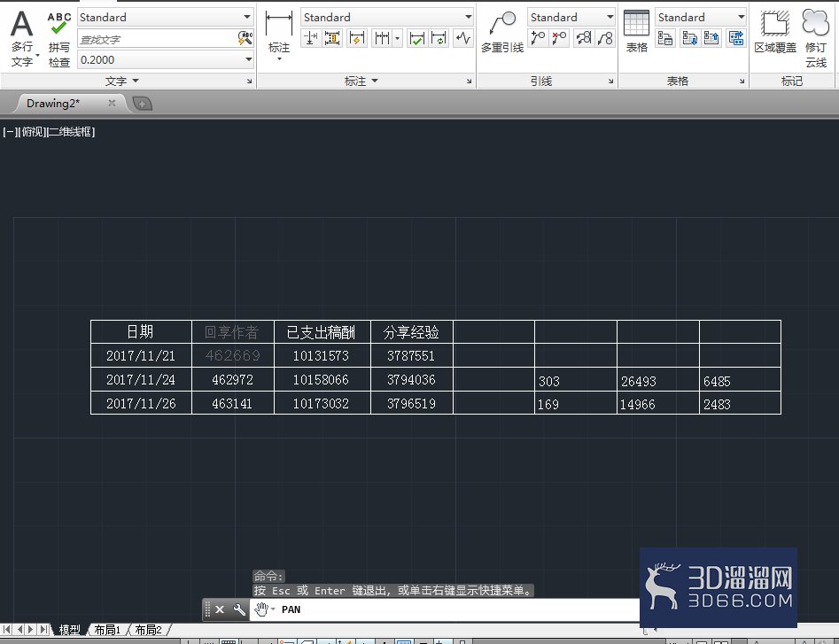
Task: Expand the 标注 panel title
Action: (361, 81)
